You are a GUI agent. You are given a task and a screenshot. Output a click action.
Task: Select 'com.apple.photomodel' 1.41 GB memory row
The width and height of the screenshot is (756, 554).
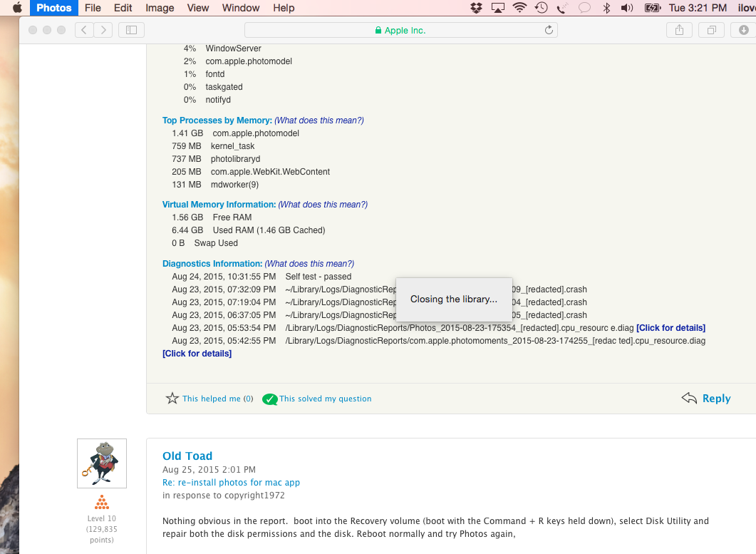pyautogui.click(x=235, y=133)
